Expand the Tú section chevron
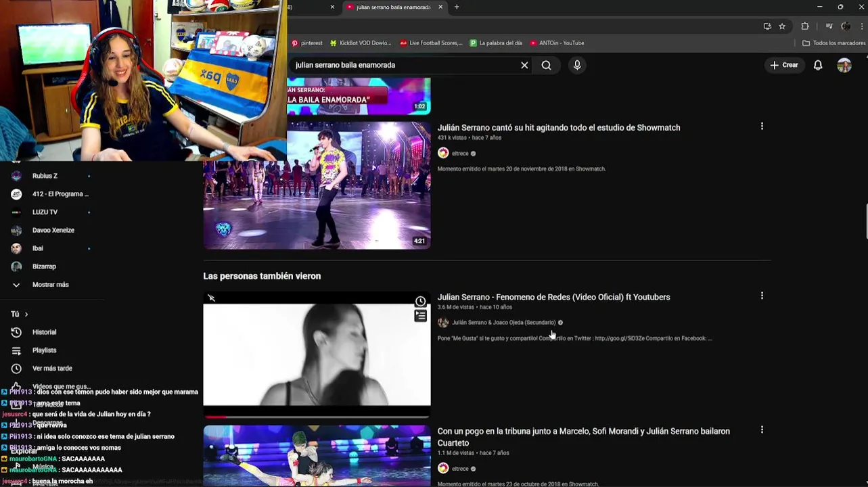The image size is (868, 487). pyautogui.click(x=26, y=315)
